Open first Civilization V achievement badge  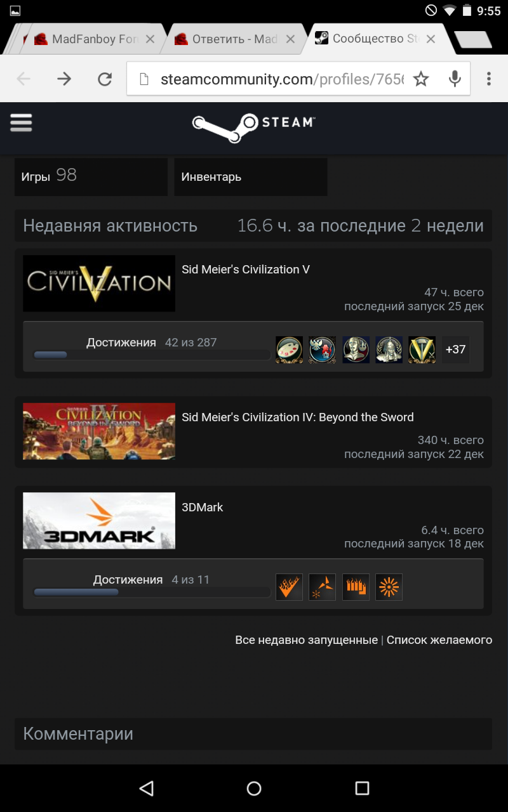pyautogui.click(x=289, y=350)
